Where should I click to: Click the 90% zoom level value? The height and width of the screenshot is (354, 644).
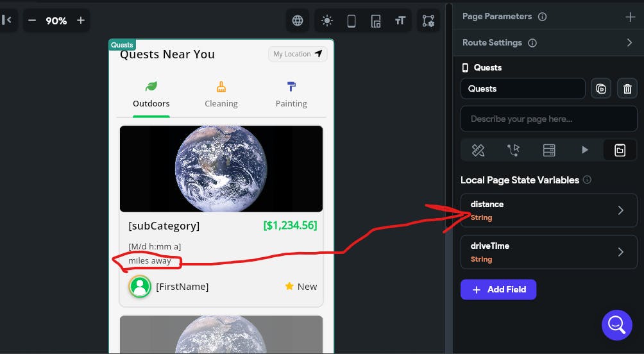pyautogui.click(x=56, y=21)
